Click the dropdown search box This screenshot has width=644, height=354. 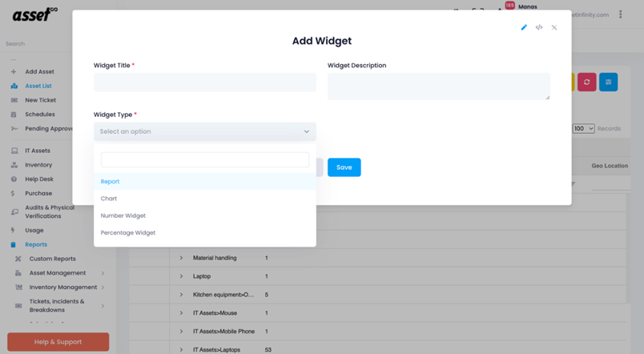pos(205,159)
